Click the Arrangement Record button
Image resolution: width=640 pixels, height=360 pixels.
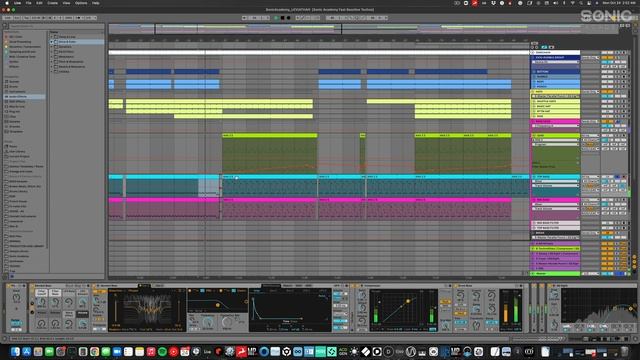[x=289, y=18]
